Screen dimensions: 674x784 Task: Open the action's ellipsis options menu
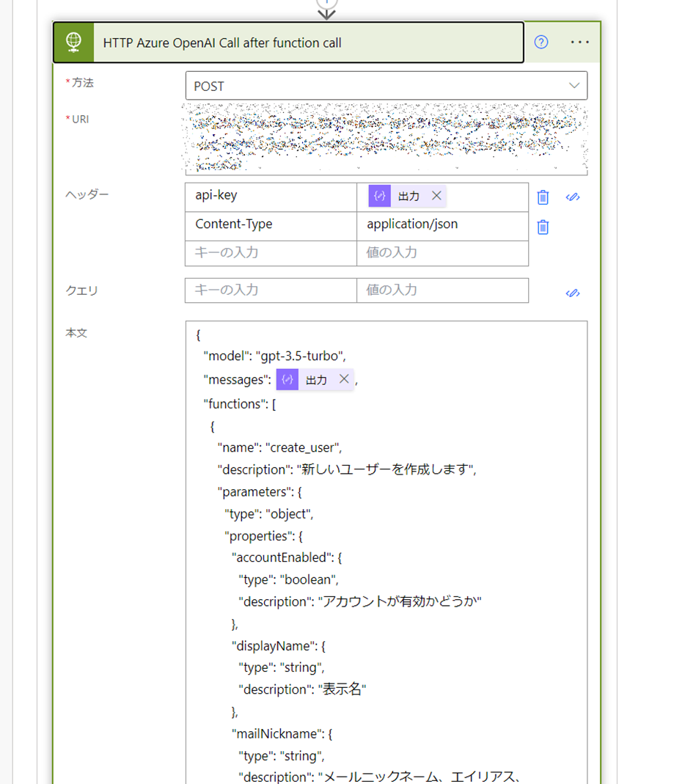coord(579,42)
